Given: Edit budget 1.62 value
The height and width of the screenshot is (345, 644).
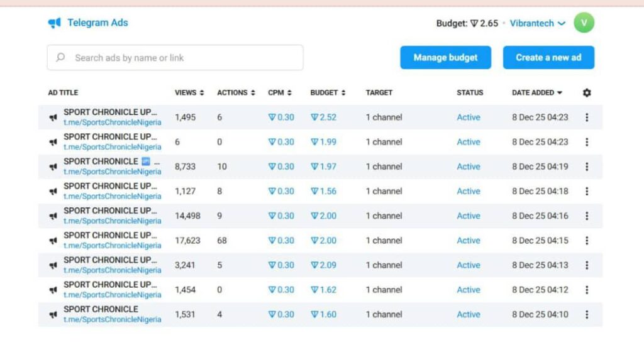Looking at the screenshot, I should tap(323, 290).
